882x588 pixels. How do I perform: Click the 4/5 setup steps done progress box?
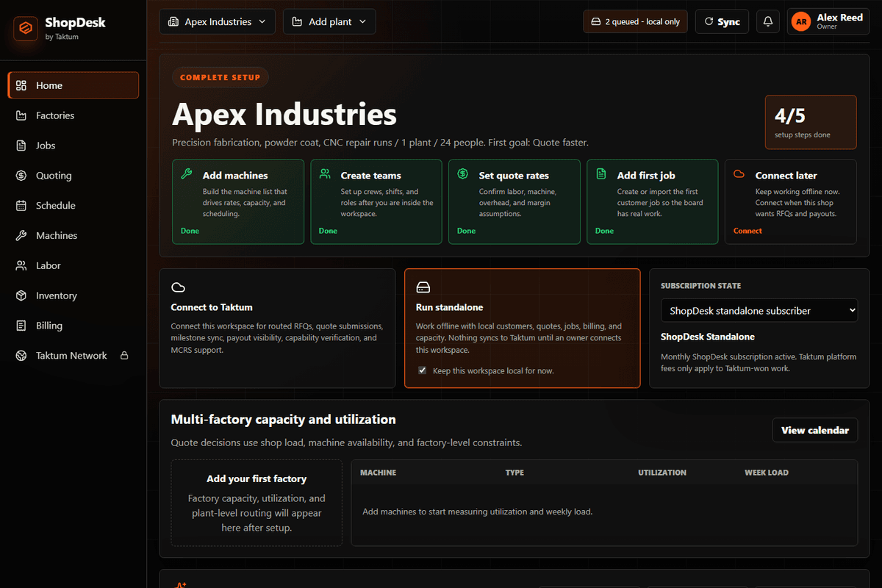[x=811, y=122]
